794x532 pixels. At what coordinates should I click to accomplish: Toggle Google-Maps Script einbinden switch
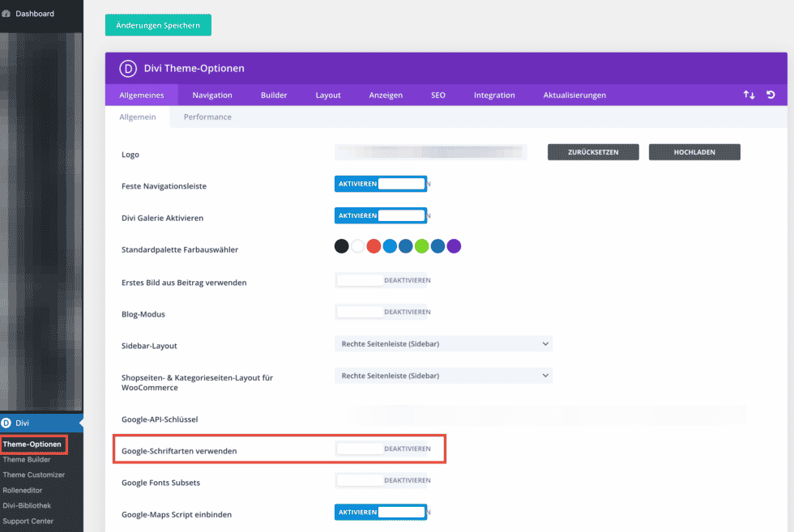380,513
